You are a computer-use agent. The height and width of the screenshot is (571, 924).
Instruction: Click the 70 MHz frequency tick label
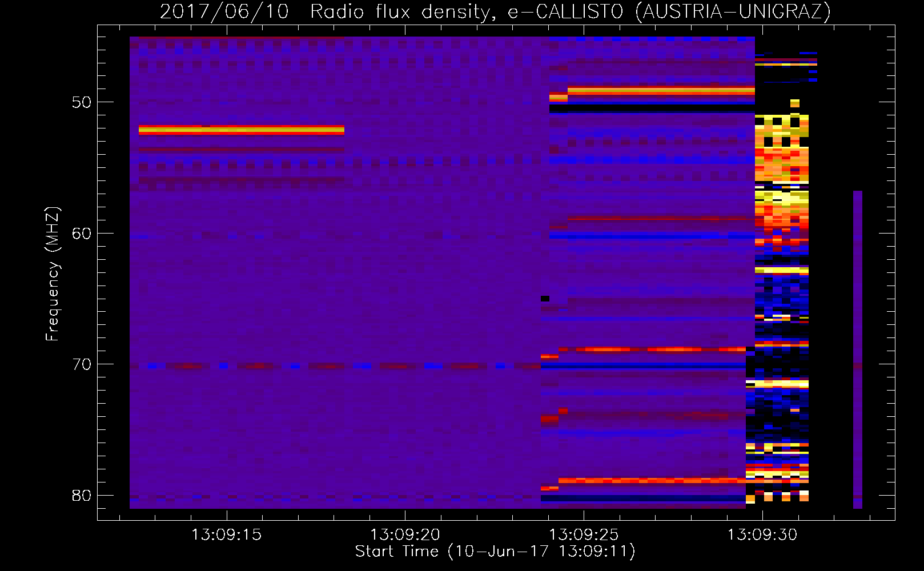click(82, 364)
